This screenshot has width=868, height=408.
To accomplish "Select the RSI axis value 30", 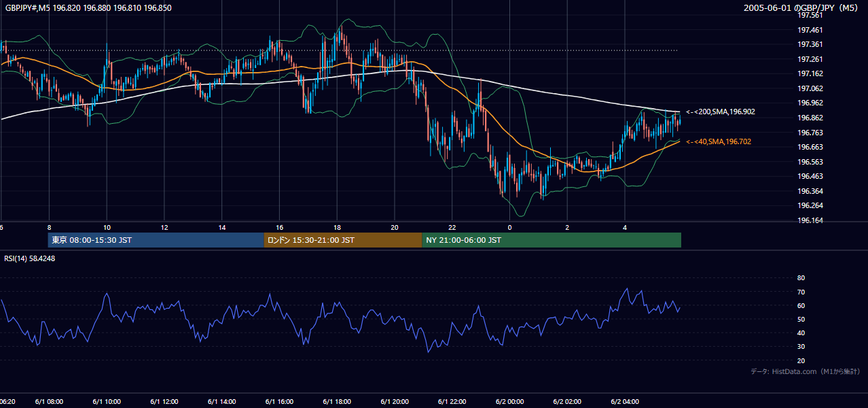I will pyautogui.click(x=801, y=347).
